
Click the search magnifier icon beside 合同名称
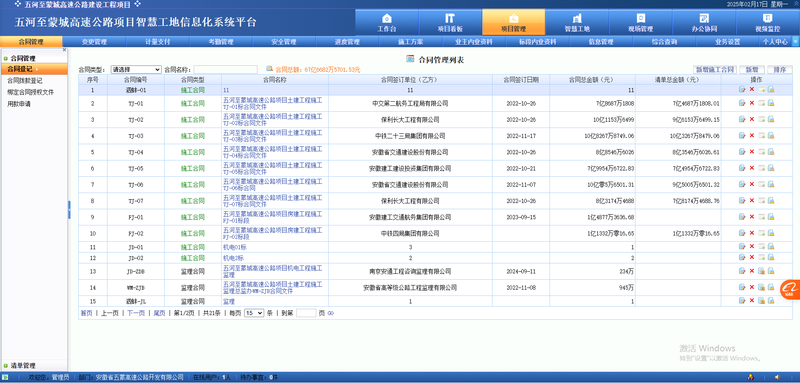(x=269, y=69)
